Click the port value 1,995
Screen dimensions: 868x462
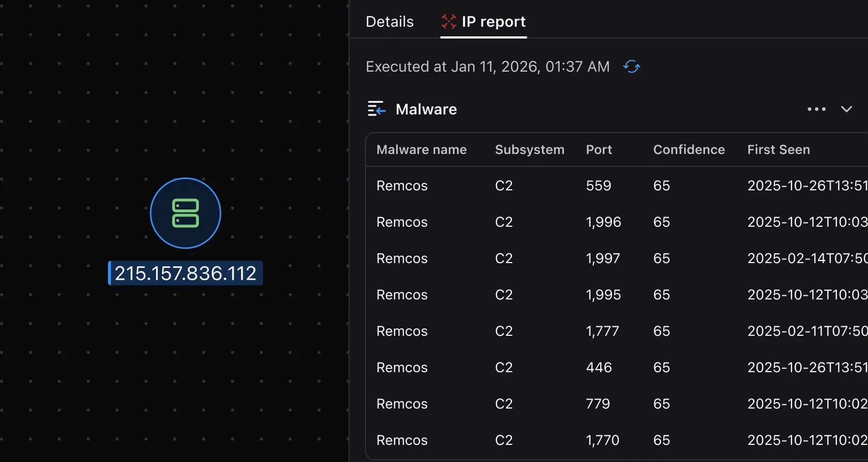tap(603, 295)
